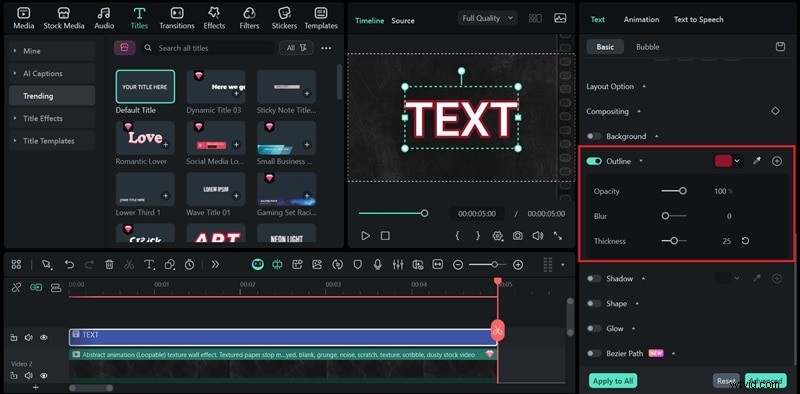This screenshot has width=800, height=394.
Task: Click the Apply to All button
Action: (614, 381)
